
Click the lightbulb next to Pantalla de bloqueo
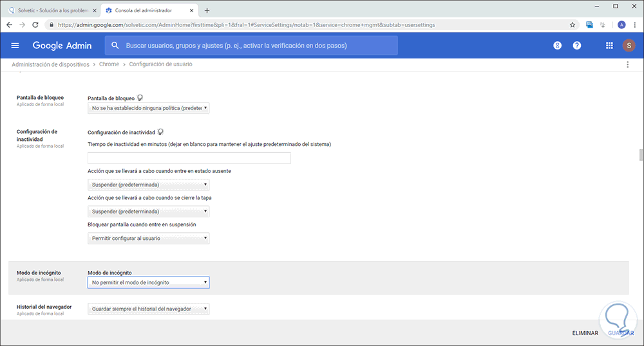pyautogui.click(x=140, y=98)
